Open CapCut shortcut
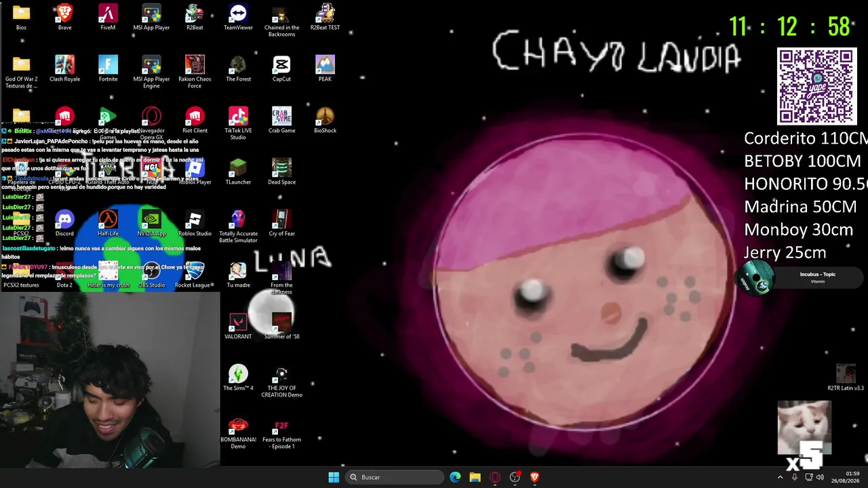The width and height of the screenshot is (868, 488). coord(281,68)
